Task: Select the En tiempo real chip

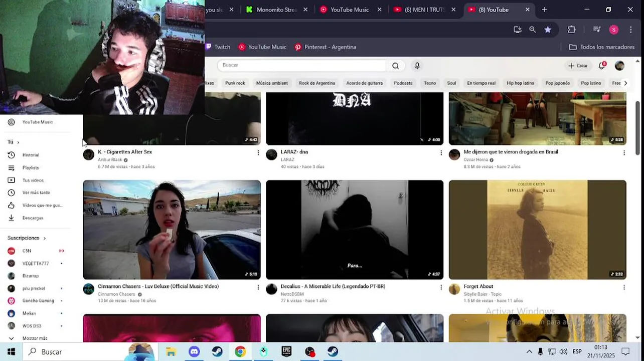Action: [481, 83]
